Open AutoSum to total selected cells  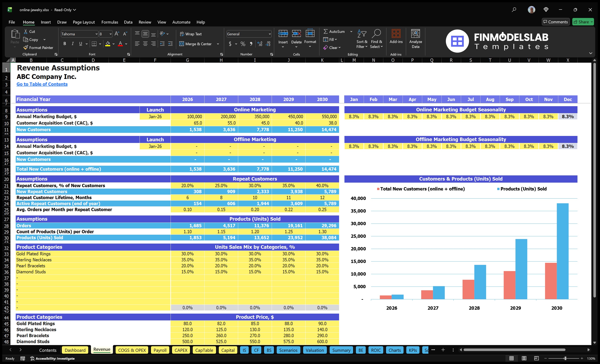tap(335, 31)
